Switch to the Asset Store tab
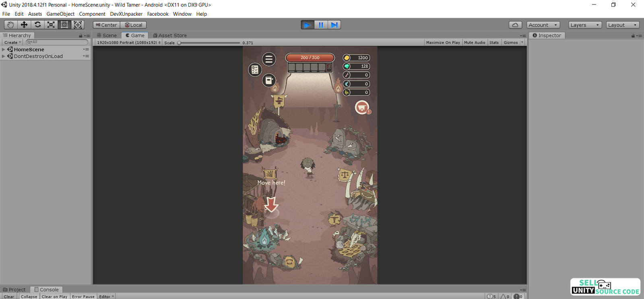 (170, 35)
